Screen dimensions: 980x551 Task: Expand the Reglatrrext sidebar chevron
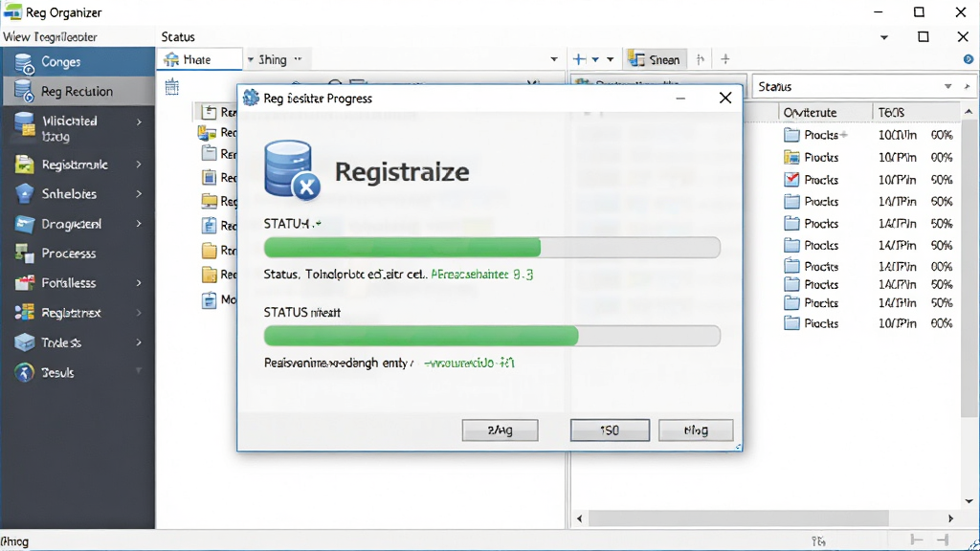[x=139, y=313]
